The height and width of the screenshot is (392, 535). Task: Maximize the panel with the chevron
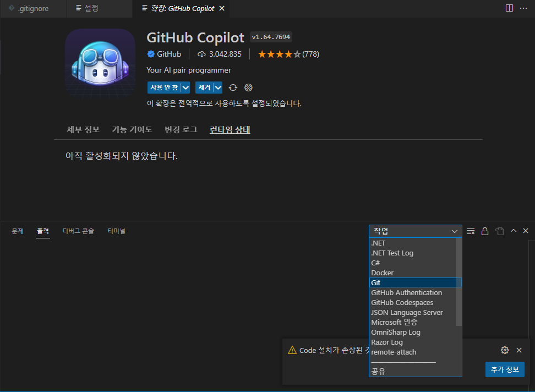513,231
